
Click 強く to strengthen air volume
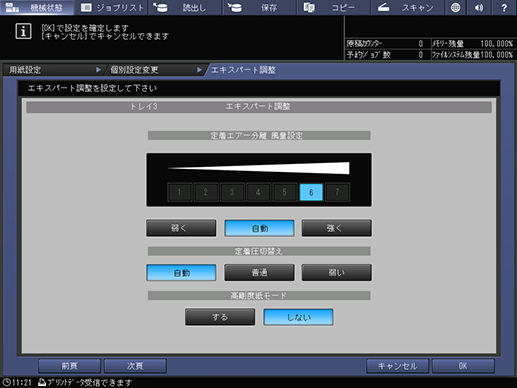tap(337, 228)
